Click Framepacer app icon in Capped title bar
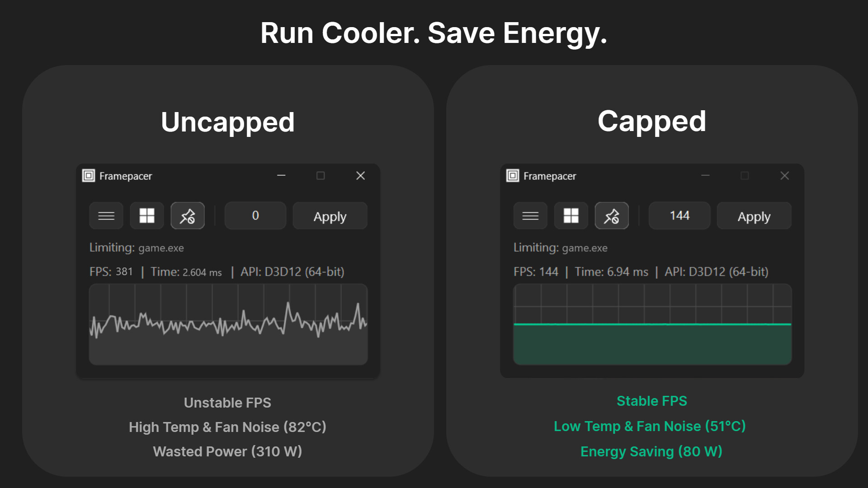Screen dimensions: 868x488 pos(513,176)
